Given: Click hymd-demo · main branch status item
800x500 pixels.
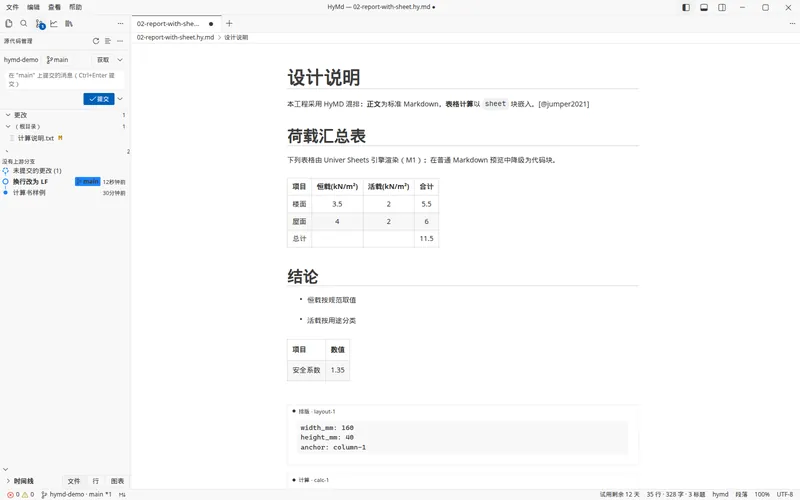Looking at the screenshot, I should 76,494.
